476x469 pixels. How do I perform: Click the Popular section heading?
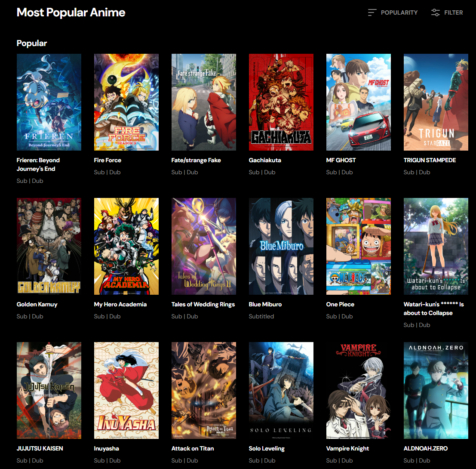(32, 43)
